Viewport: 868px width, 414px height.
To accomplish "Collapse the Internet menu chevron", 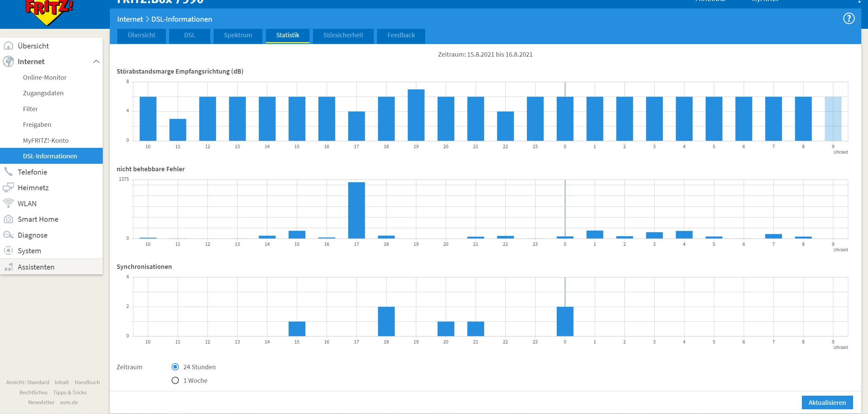I will coord(96,61).
